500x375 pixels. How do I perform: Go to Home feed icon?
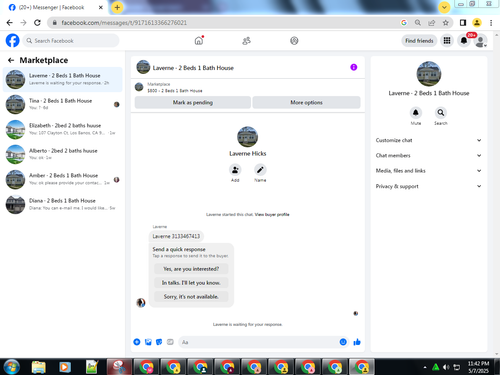[199, 41]
